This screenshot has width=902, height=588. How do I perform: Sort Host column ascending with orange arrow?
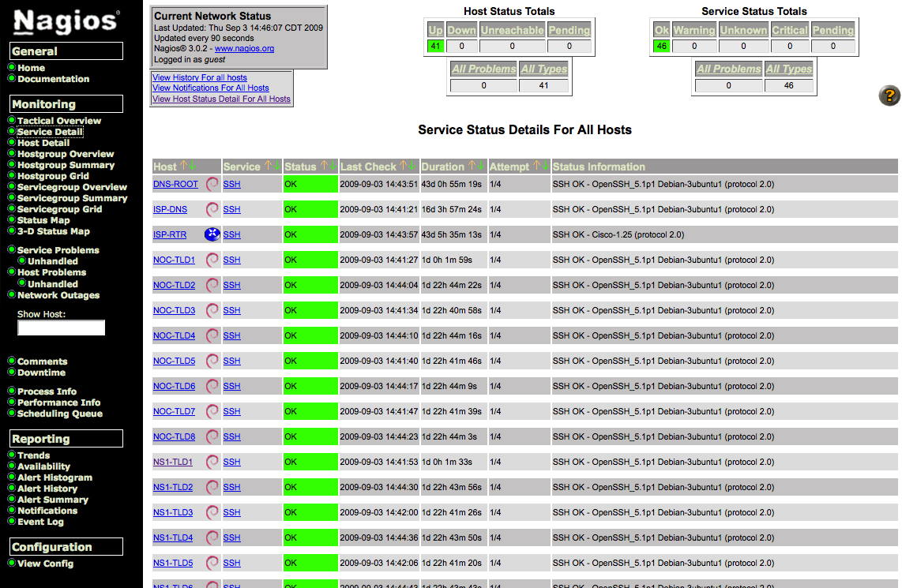coord(183,166)
